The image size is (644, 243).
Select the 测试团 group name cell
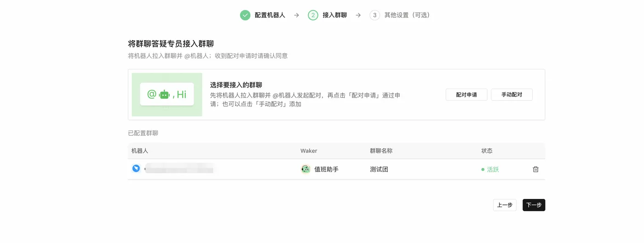click(x=379, y=170)
